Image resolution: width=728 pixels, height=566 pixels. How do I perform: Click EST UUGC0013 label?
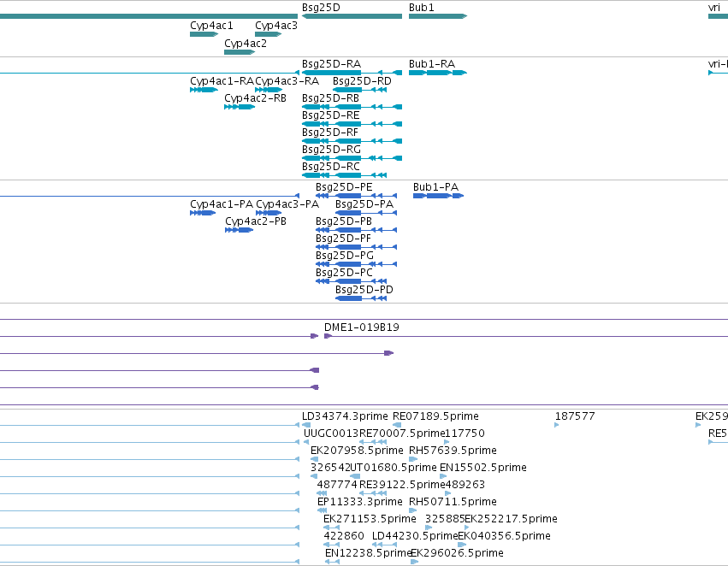click(331, 433)
